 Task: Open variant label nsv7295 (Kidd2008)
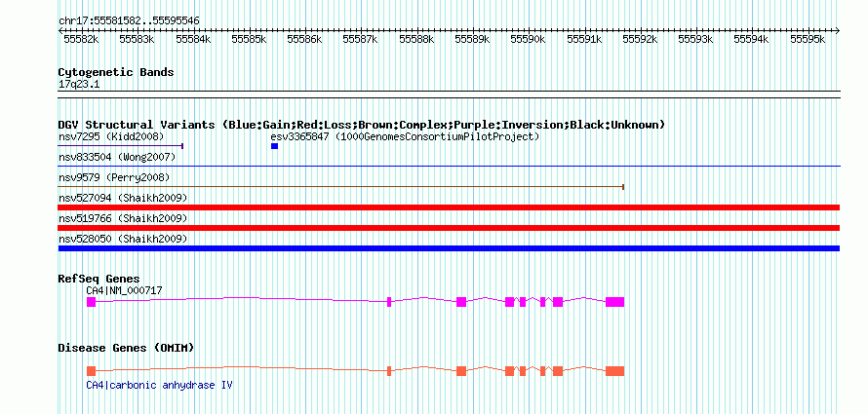[111, 136]
